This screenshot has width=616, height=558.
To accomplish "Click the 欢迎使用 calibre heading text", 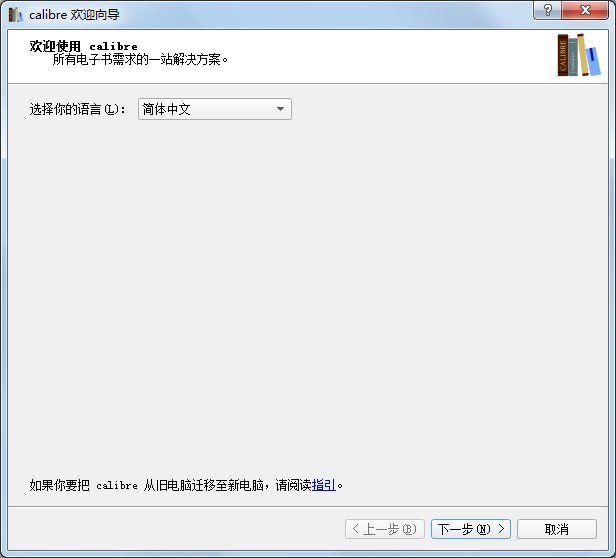I will pyautogui.click(x=83, y=46).
